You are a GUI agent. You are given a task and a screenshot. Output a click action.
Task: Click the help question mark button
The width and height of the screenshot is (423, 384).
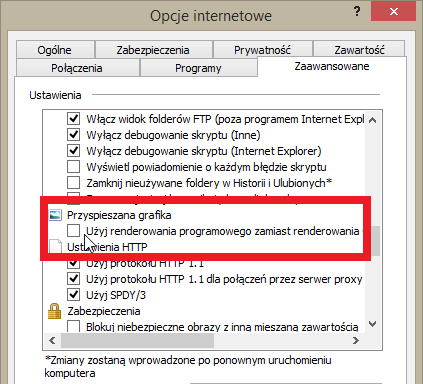click(x=357, y=12)
